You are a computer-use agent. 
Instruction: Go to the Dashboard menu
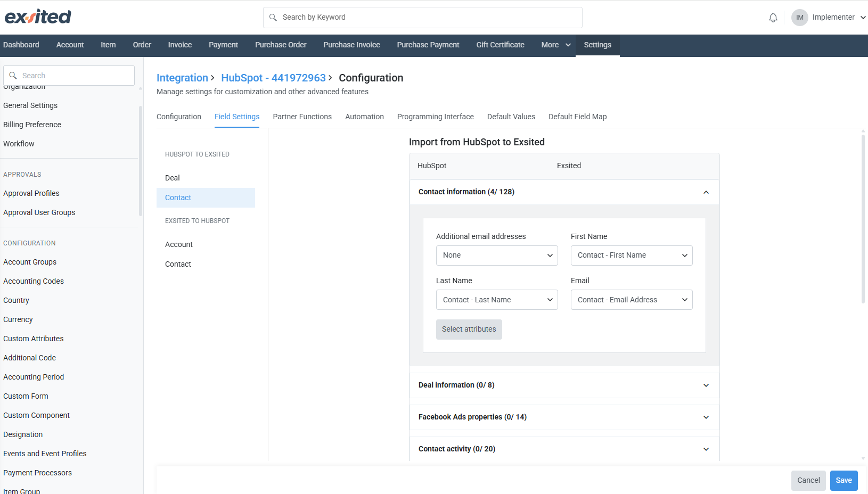[x=21, y=45]
